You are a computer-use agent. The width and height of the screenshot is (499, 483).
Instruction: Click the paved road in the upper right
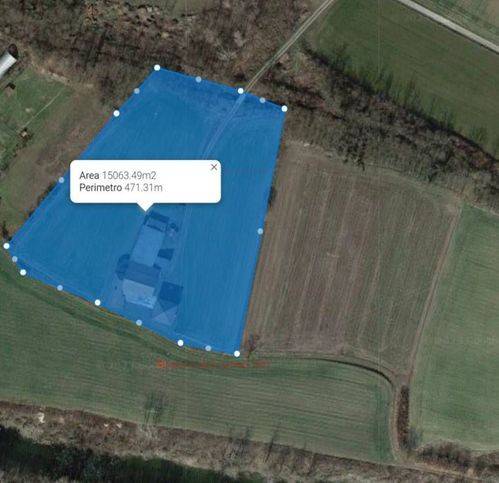click(450, 24)
